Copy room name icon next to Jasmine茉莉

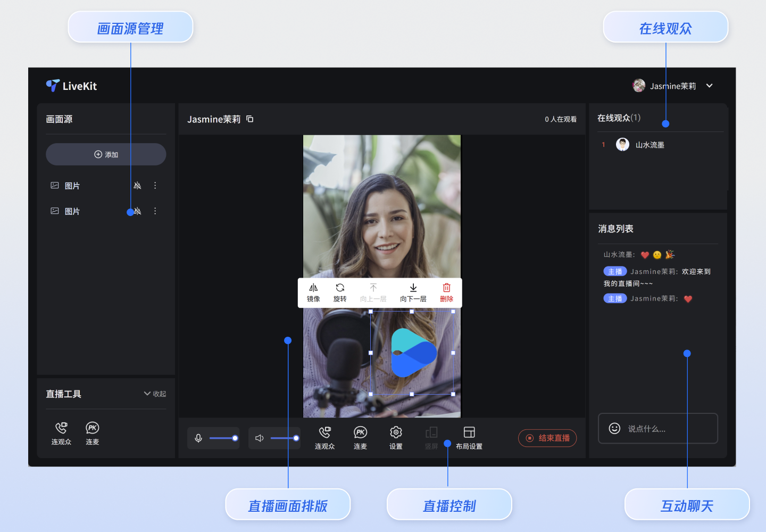250,119
